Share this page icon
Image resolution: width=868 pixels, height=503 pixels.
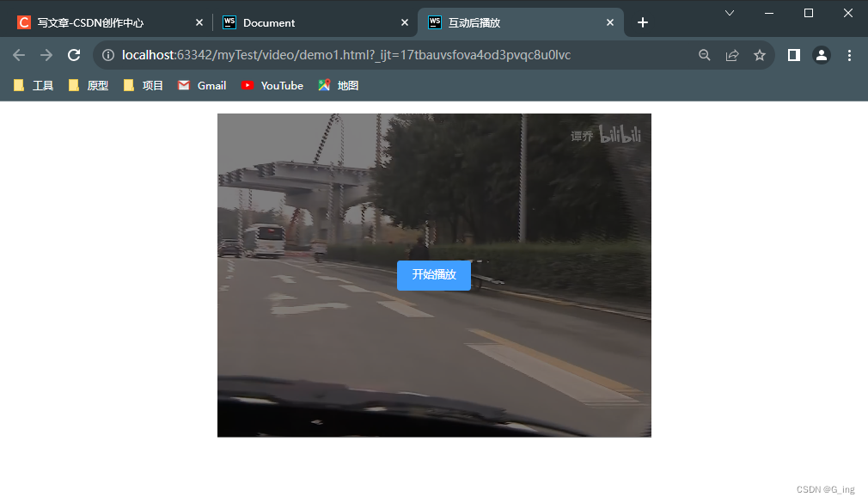click(x=732, y=55)
